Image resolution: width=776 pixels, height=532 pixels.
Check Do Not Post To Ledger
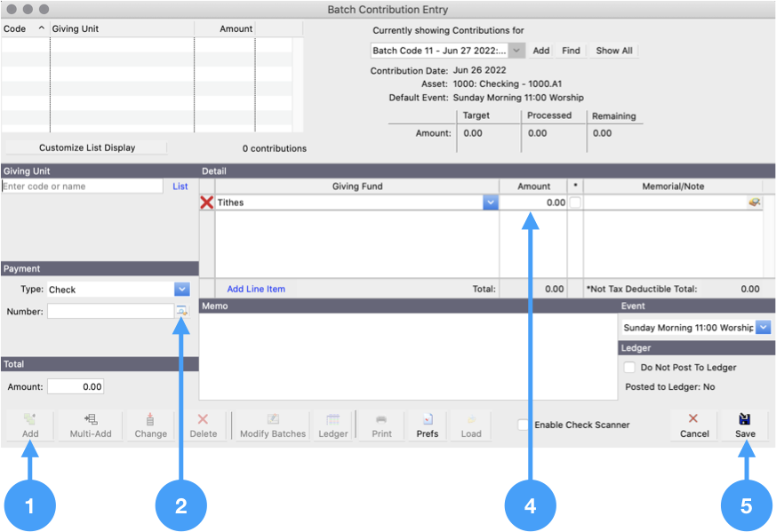pyautogui.click(x=629, y=367)
